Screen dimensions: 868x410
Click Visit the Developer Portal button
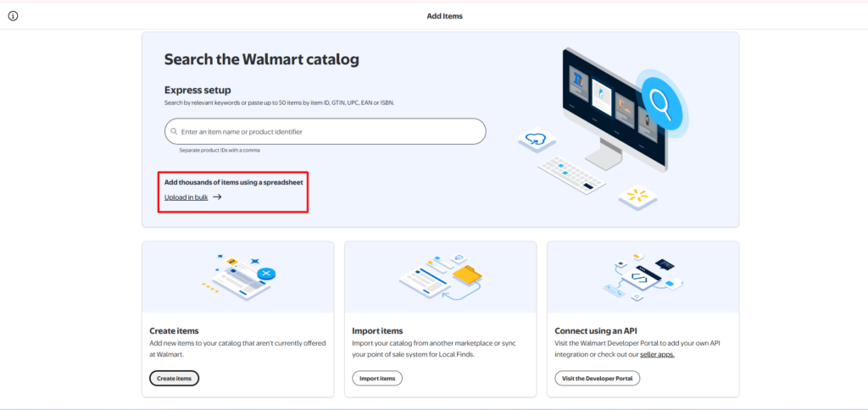point(598,379)
